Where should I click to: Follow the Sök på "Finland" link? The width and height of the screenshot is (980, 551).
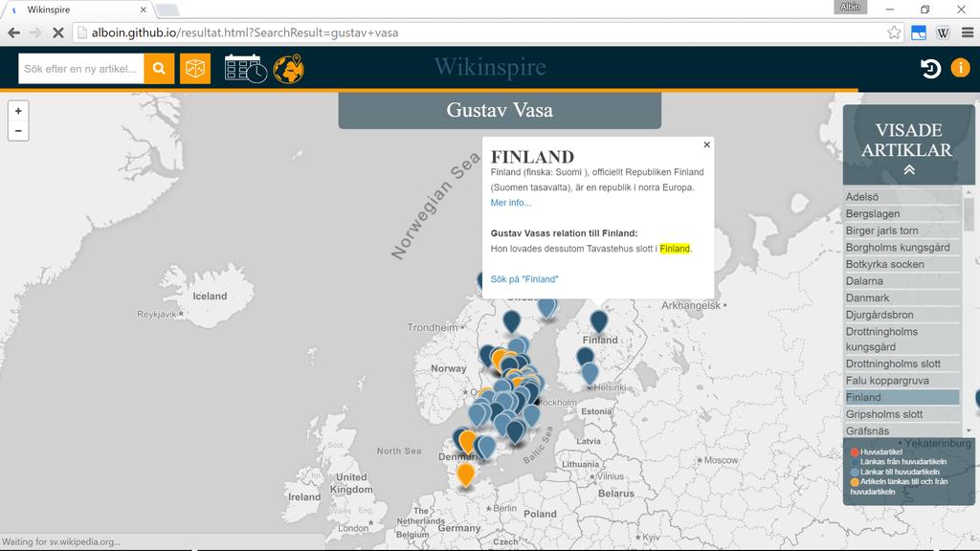pyautogui.click(x=524, y=279)
